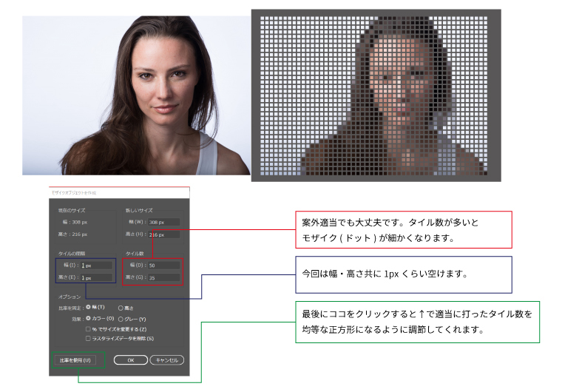Click the tile spacing height (E) field

96,277
